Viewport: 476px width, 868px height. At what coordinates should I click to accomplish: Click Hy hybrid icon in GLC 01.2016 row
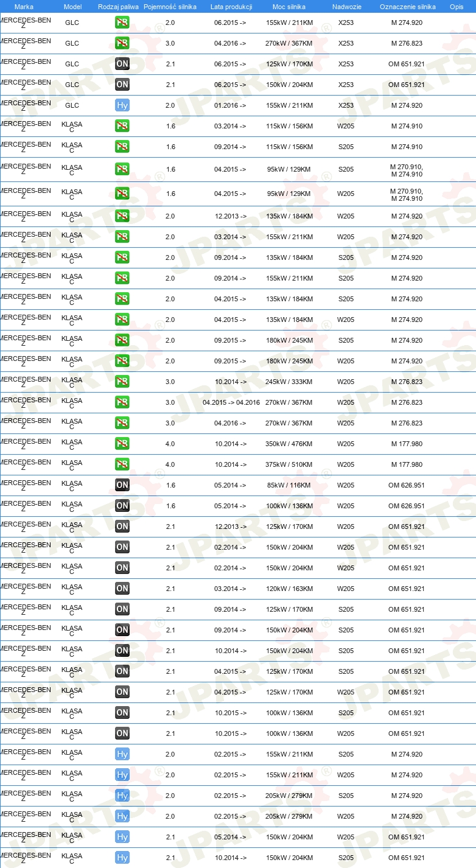122,106
